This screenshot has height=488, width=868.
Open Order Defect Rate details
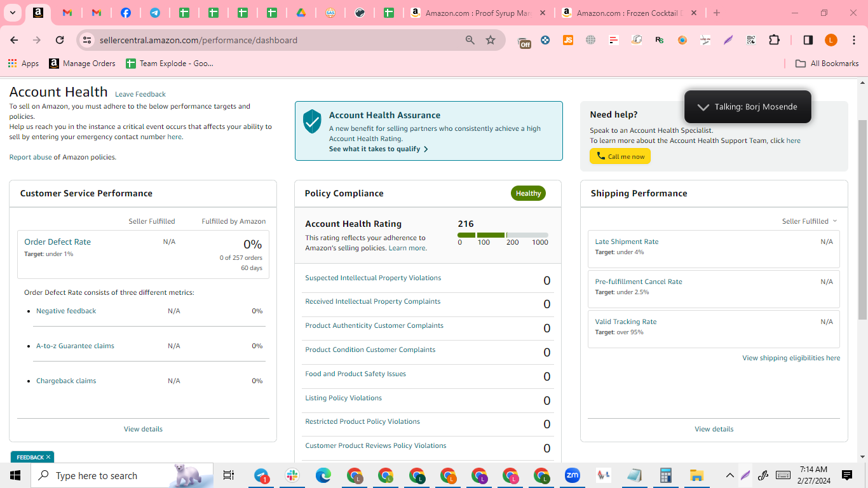[57, 241]
